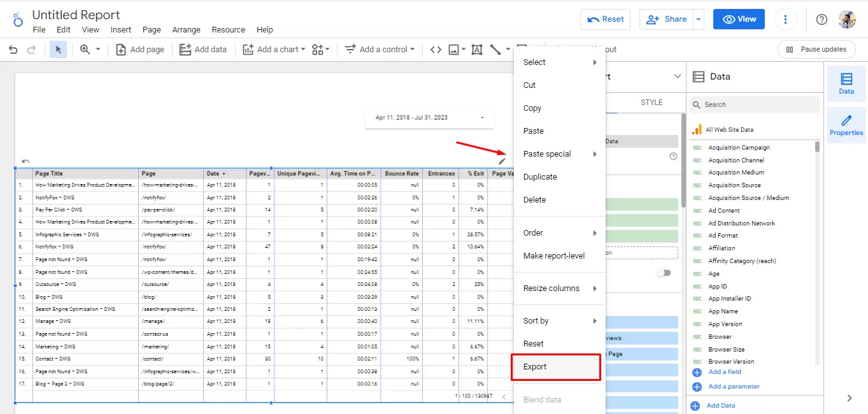Select Duplicate in the context menu
868x414 pixels.
coord(540,177)
